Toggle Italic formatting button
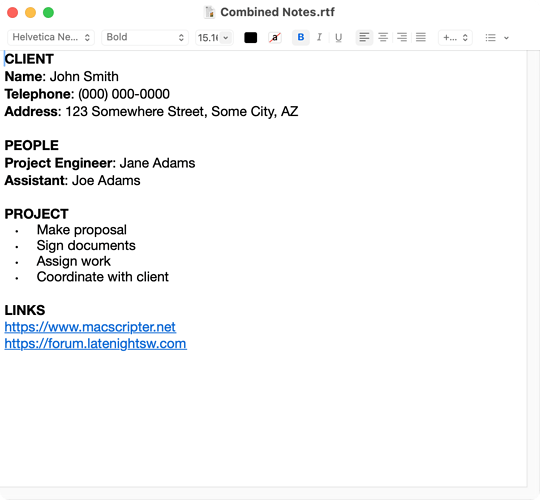540x500 pixels. tap(319, 37)
